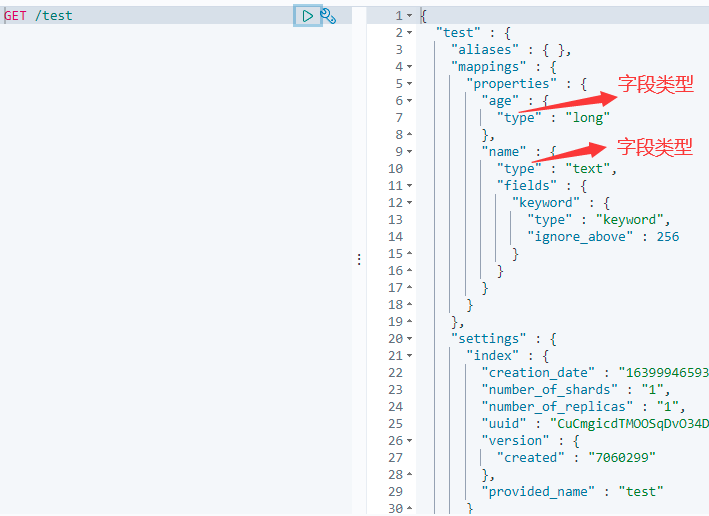
Task: Click the vertical dots panel divider handle
Action: tap(359, 259)
